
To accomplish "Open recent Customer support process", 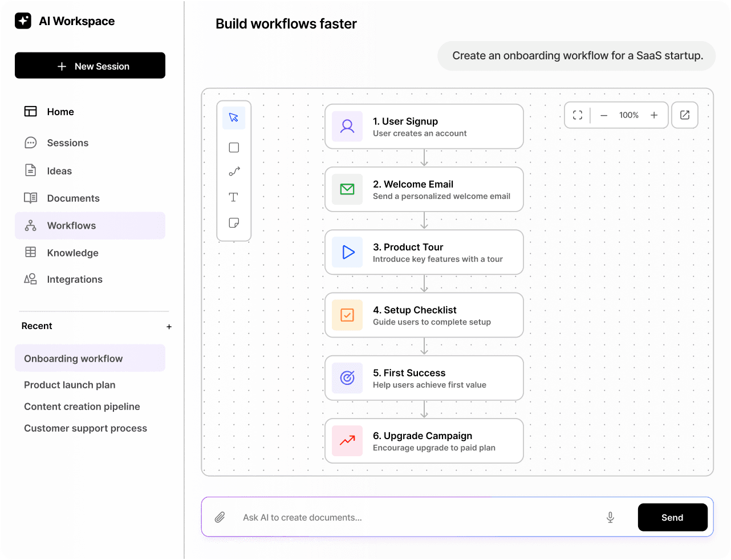I will click(x=86, y=428).
